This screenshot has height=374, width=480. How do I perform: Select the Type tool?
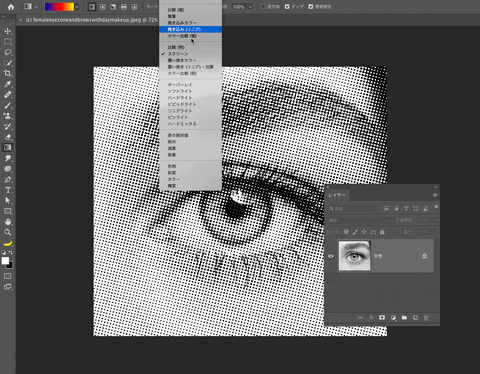(8, 190)
